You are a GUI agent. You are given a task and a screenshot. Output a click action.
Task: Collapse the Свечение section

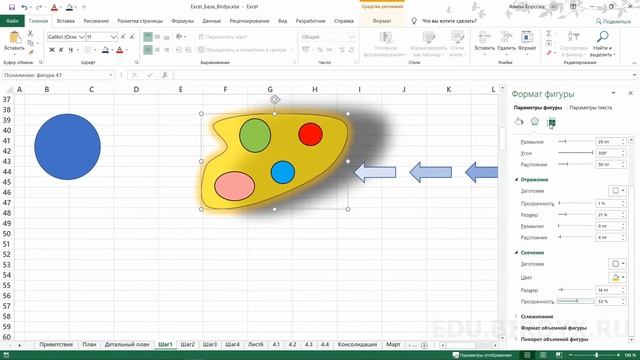[x=516, y=253]
